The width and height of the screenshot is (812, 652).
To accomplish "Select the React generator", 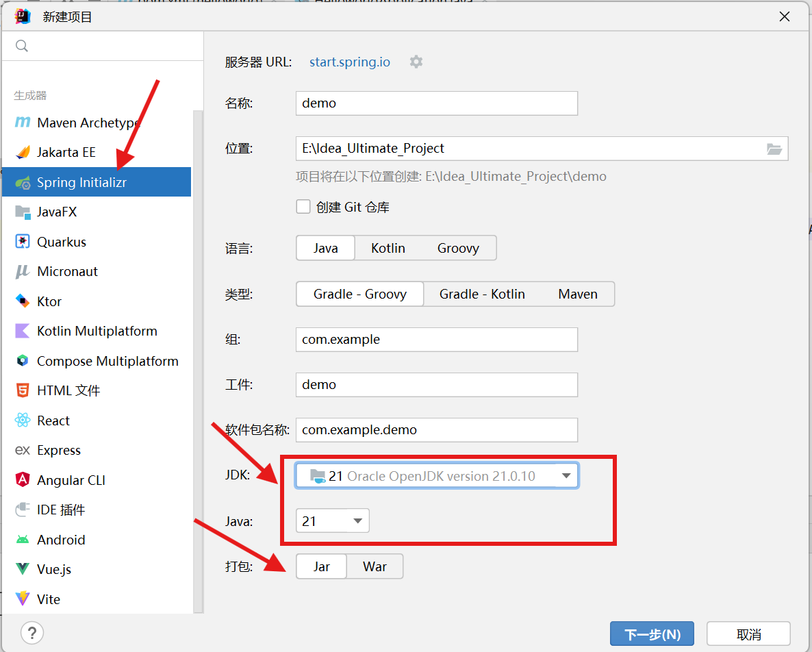I will coord(97,421).
